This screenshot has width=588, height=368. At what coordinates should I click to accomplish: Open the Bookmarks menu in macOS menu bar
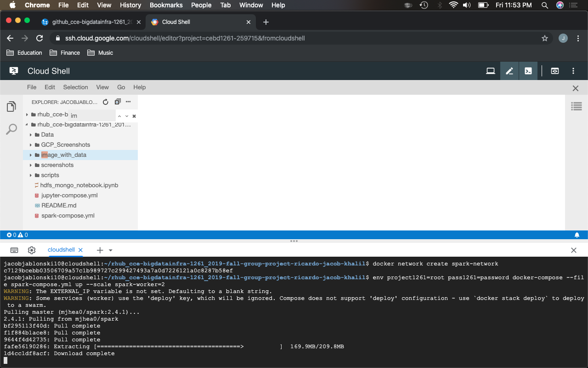(x=166, y=5)
